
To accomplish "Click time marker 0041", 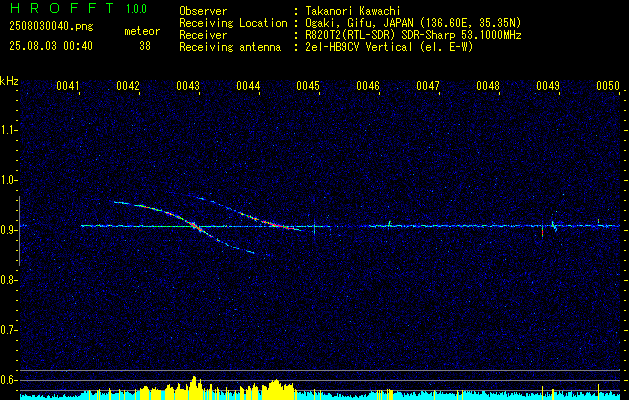I will click(x=68, y=86).
